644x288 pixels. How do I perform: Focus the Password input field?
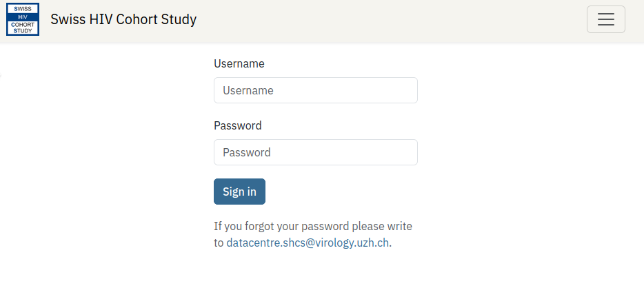(315, 152)
